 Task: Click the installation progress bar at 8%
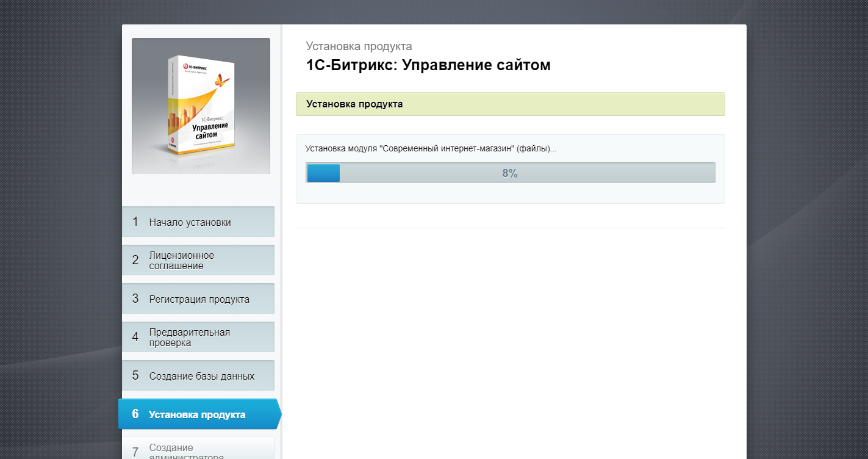(x=510, y=173)
